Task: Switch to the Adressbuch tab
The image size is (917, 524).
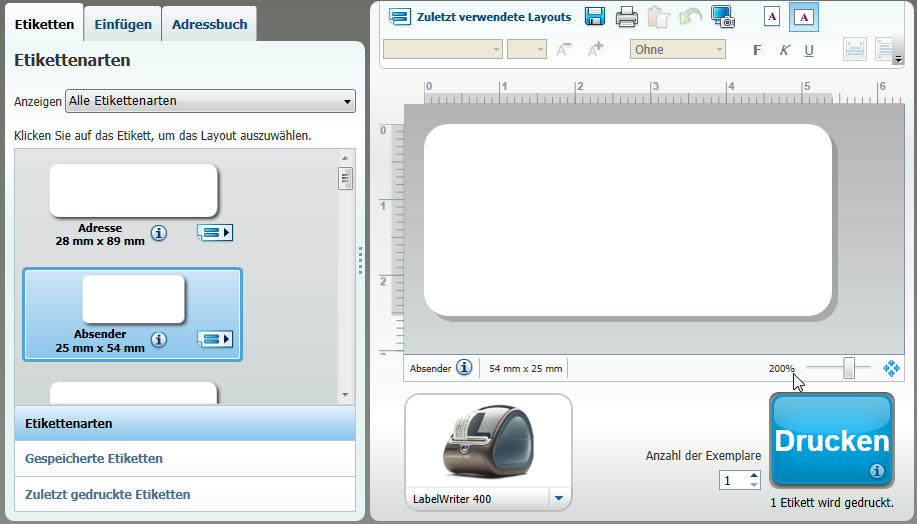Action: click(x=209, y=24)
